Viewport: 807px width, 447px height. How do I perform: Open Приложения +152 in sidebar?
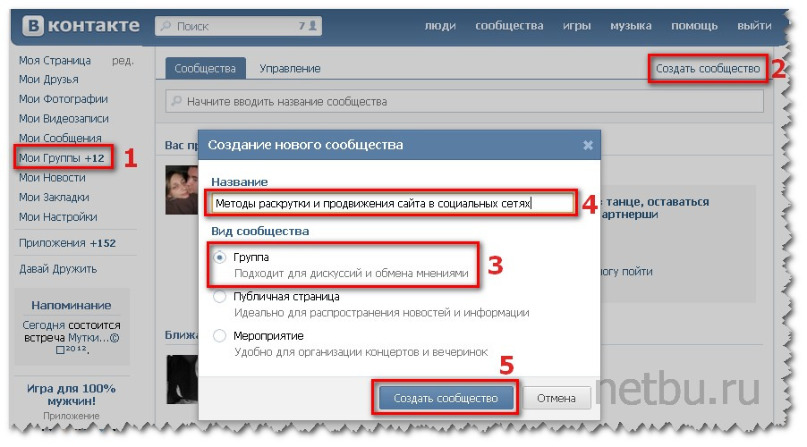67,243
